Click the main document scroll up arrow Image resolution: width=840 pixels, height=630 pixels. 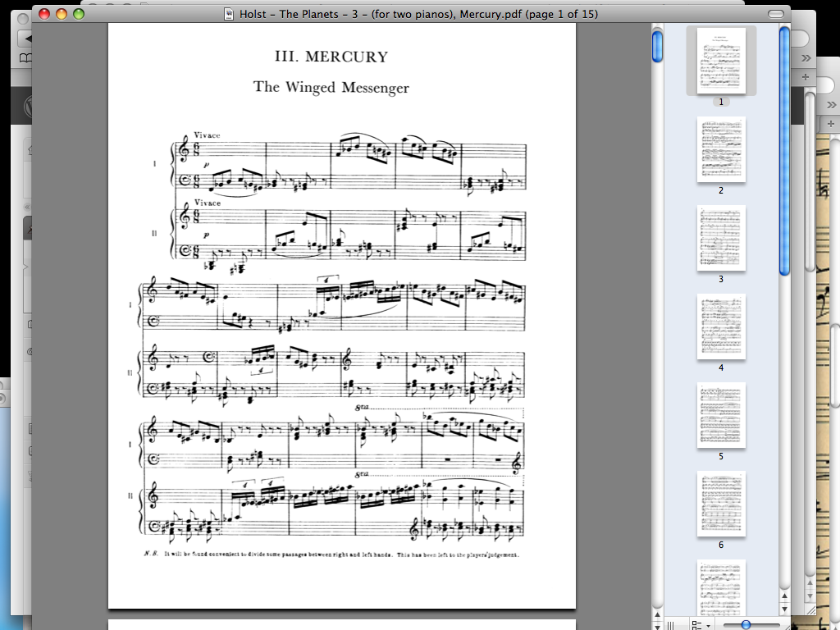pos(657,614)
